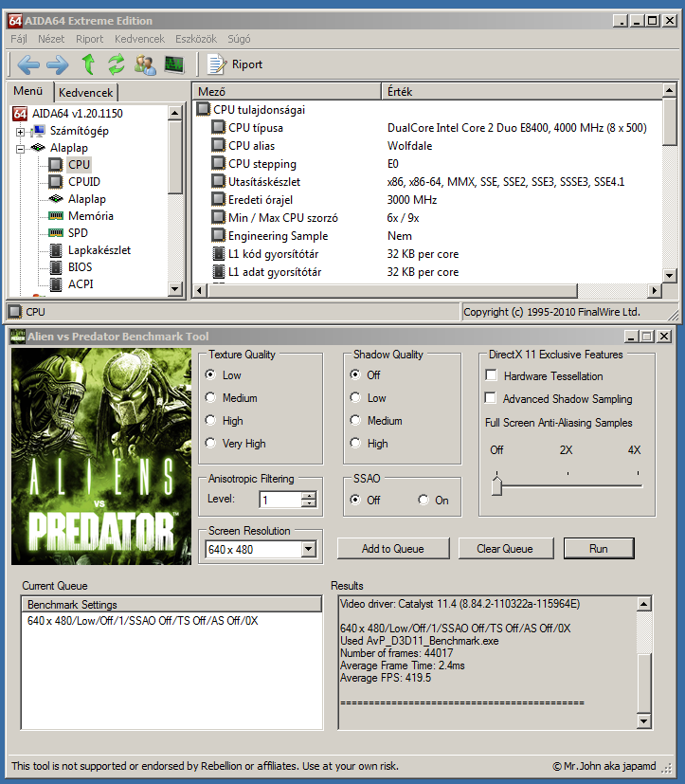685x784 pixels.
Task: Turn SSAO On
Action: point(424,500)
